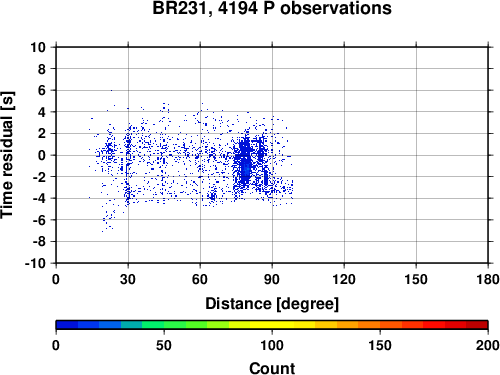Click the Time residual axis label
Screen dimensions: 500x375
7,155
